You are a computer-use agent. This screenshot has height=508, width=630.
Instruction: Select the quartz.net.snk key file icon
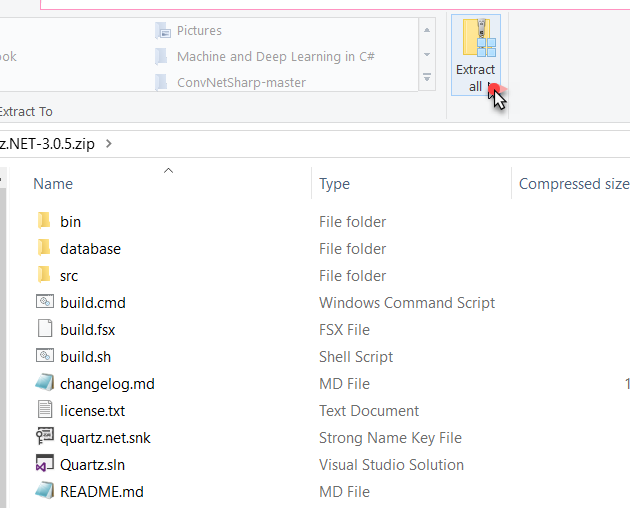45,436
